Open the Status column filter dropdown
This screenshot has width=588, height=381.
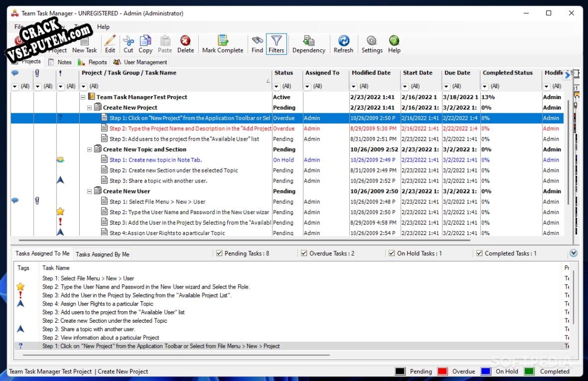click(277, 86)
